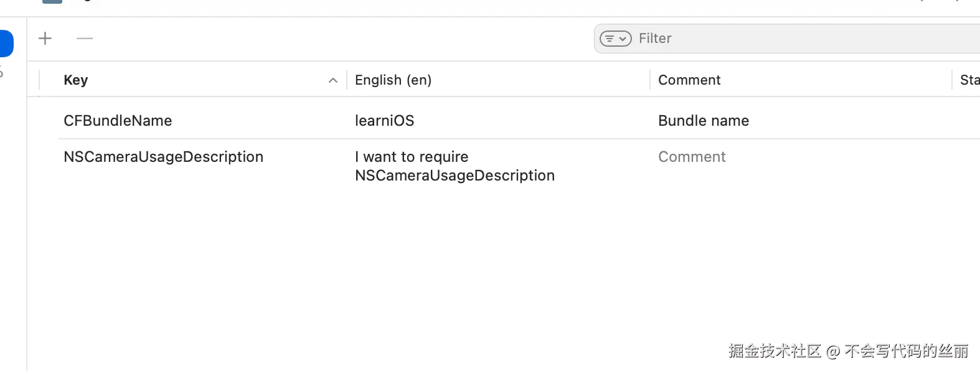Click the minus button to remove a key
Image resolution: width=980 pixels, height=371 pixels.
click(85, 39)
